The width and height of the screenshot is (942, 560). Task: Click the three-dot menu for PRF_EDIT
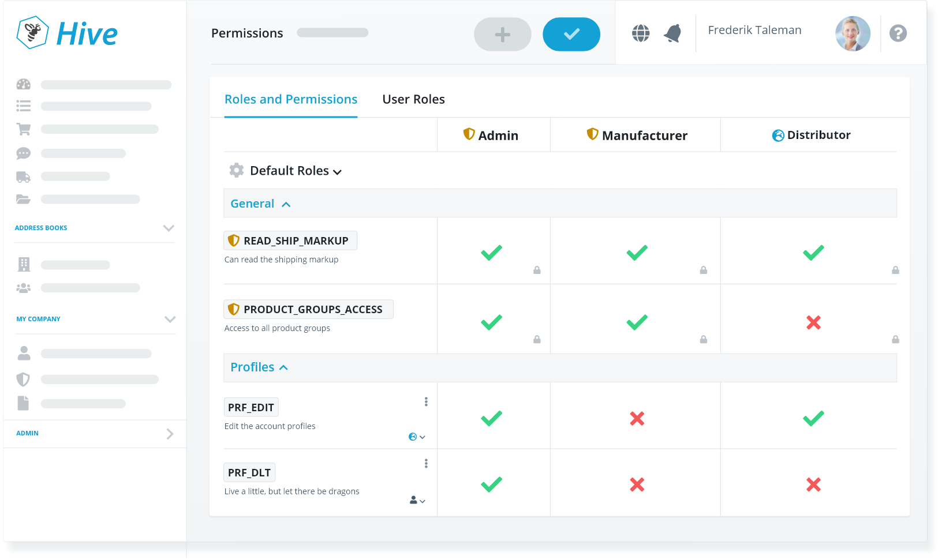(x=426, y=401)
